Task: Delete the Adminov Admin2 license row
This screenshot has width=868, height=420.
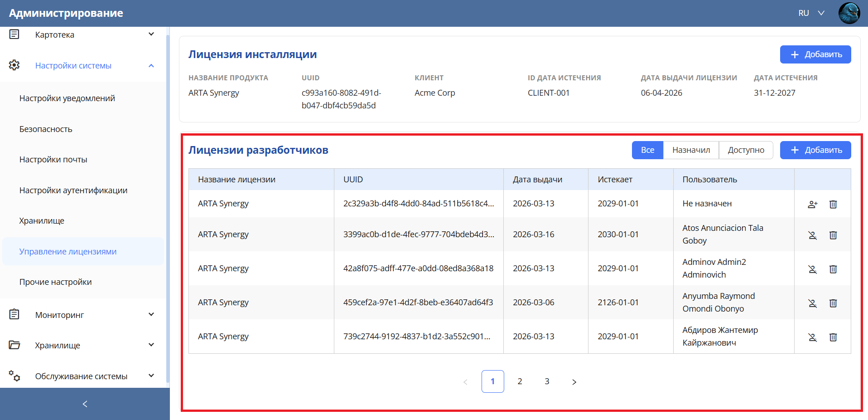Action: coord(833,269)
